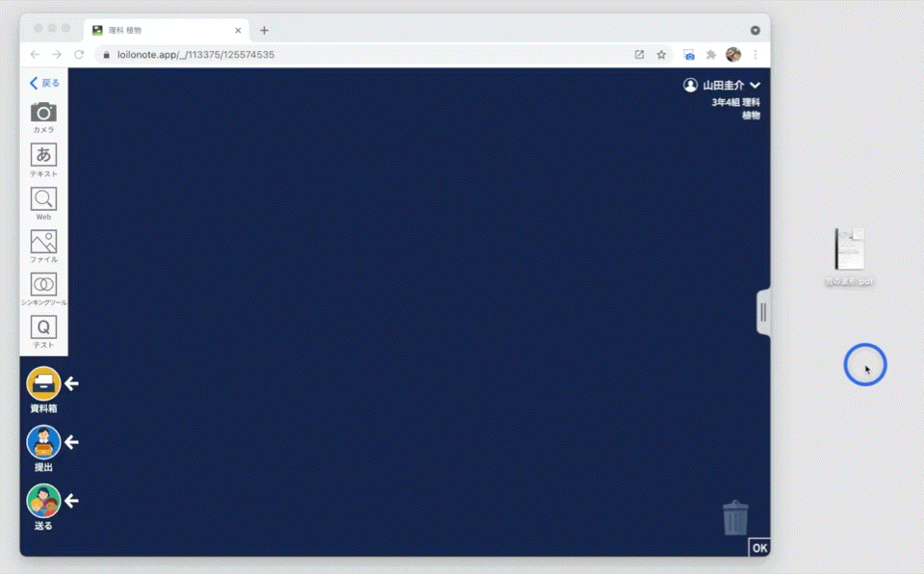Reload the page with refresh icon
Screen dimensions: 924x574
pos(79,54)
